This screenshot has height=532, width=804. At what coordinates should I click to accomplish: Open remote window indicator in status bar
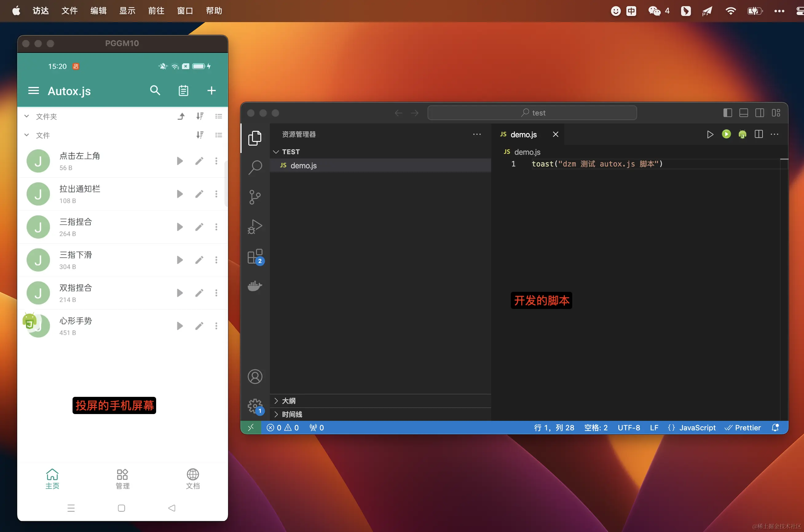click(251, 428)
